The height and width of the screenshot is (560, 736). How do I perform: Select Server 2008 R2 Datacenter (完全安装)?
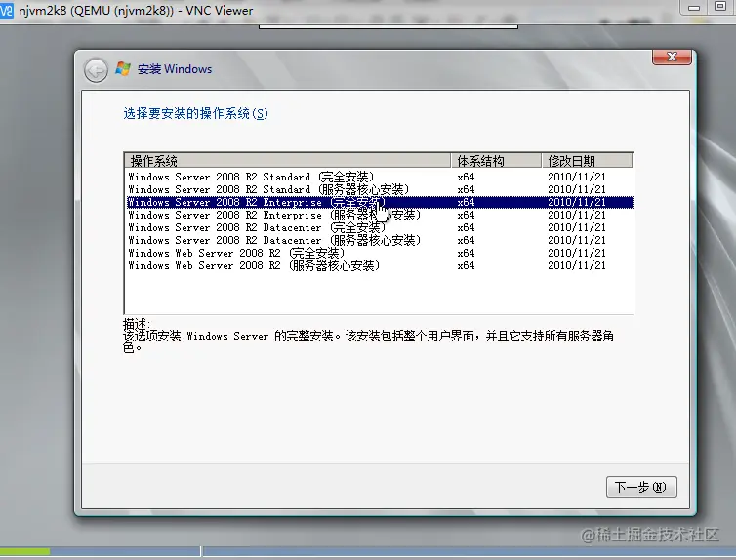click(x=380, y=227)
